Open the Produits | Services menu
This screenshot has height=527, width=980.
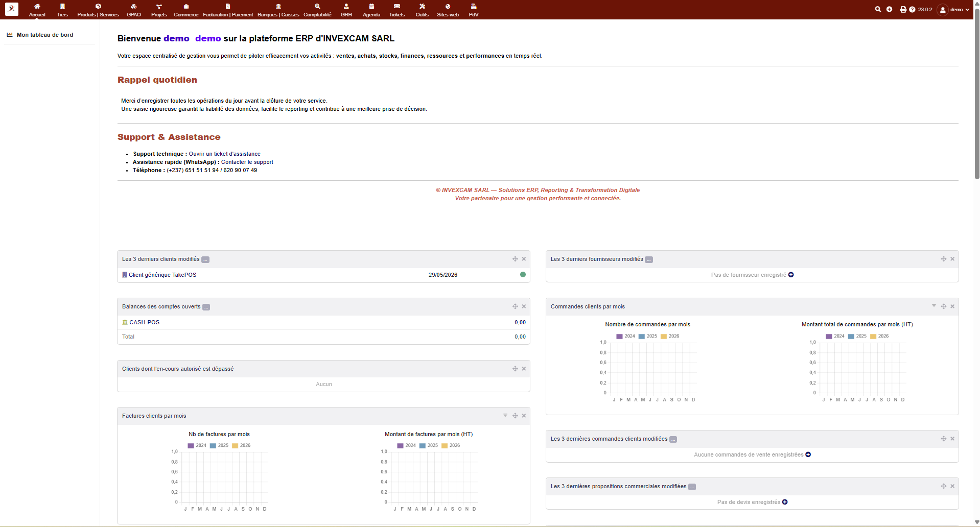click(x=98, y=10)
